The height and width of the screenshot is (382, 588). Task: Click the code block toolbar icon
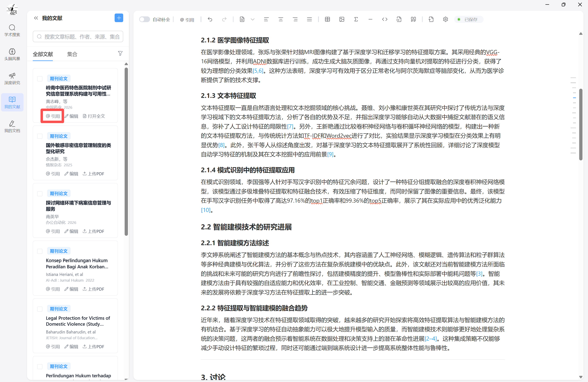(384, 19)
